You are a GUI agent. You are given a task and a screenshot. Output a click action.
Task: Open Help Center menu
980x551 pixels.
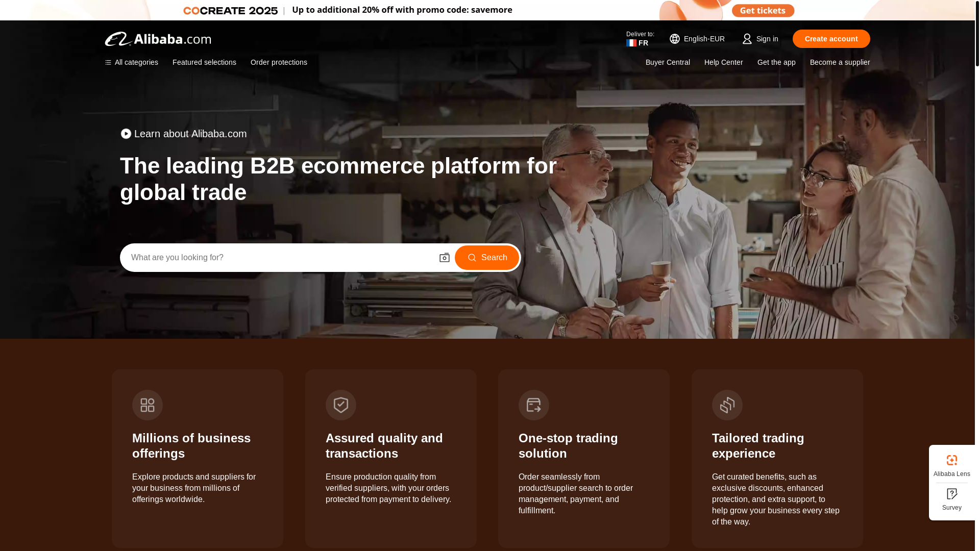point(723,62)
